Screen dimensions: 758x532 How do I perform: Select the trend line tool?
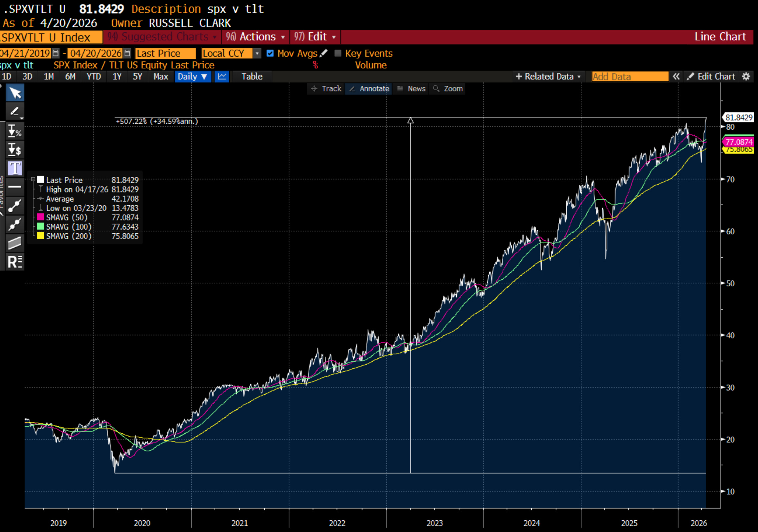(15, 206)
